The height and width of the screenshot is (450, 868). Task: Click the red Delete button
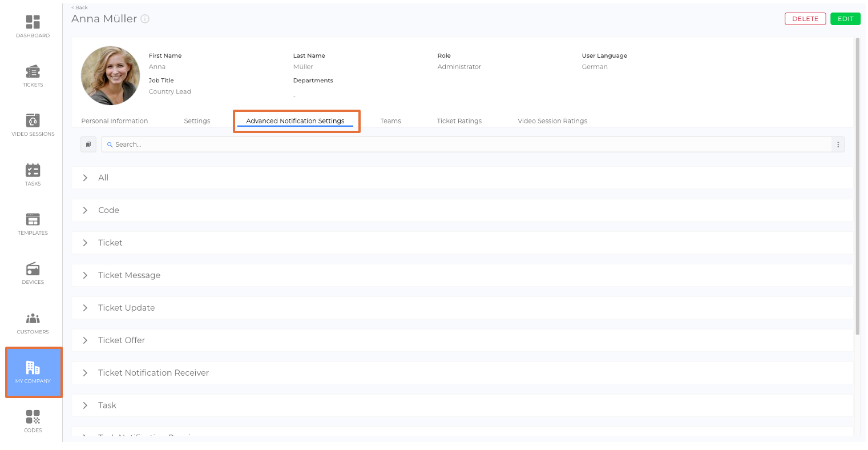[805, 19]
